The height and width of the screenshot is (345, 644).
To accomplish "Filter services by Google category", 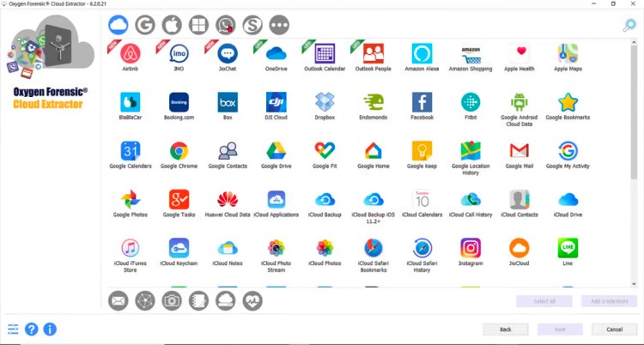I will [x=145, y=26].
